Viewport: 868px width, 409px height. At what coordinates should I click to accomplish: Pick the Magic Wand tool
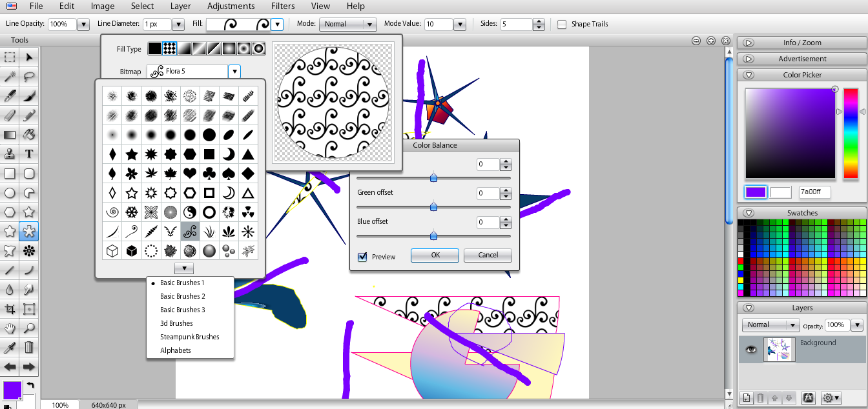pyautogui.click(x=10, y=77)
